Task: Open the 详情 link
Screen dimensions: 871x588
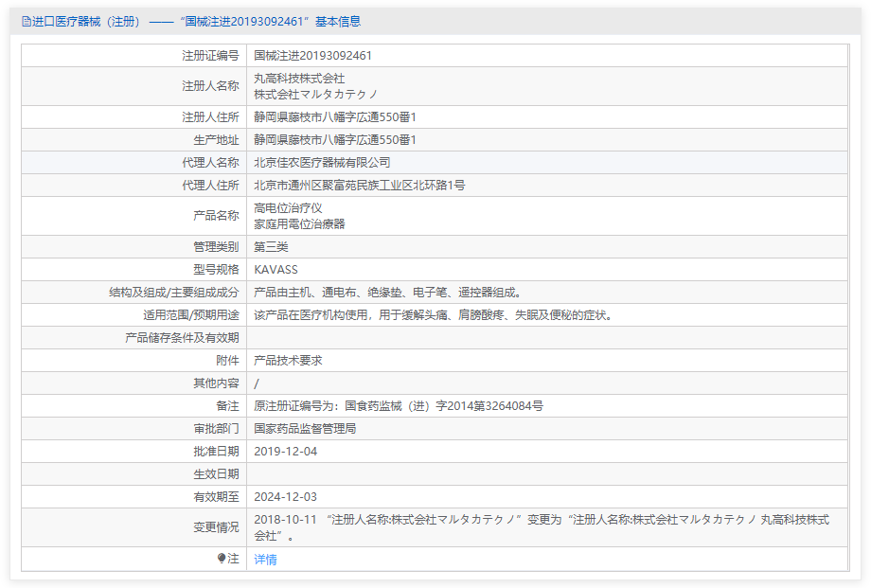Action: (265, 560)
